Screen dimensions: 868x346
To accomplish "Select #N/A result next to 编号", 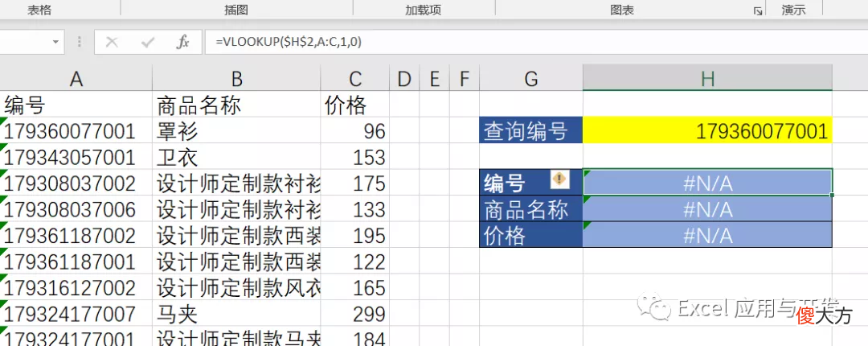I will pyautogui.click(x=707, y=182).
